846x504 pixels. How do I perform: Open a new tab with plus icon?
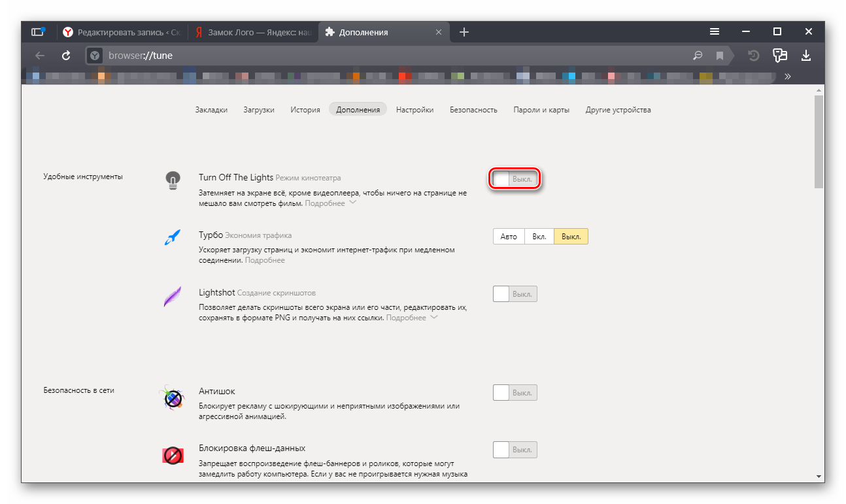tap(464, 32)
